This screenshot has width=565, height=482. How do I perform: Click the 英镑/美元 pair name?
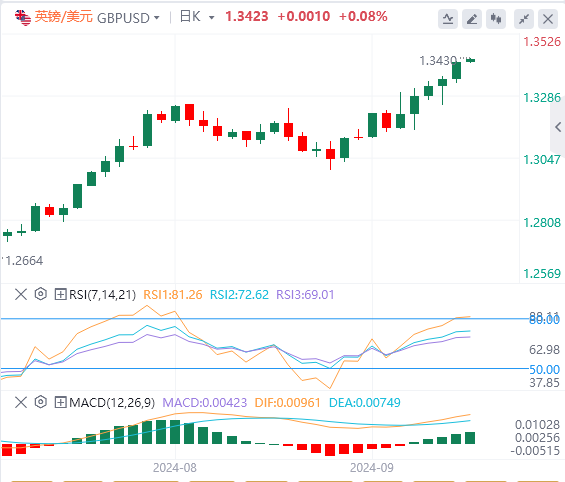coord(64,17)
